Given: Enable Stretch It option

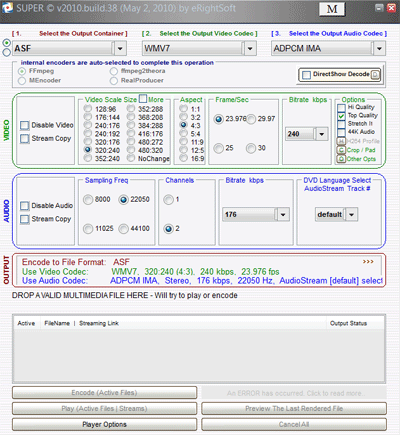Looking at the screenshot, I should (x=341, y=124).
